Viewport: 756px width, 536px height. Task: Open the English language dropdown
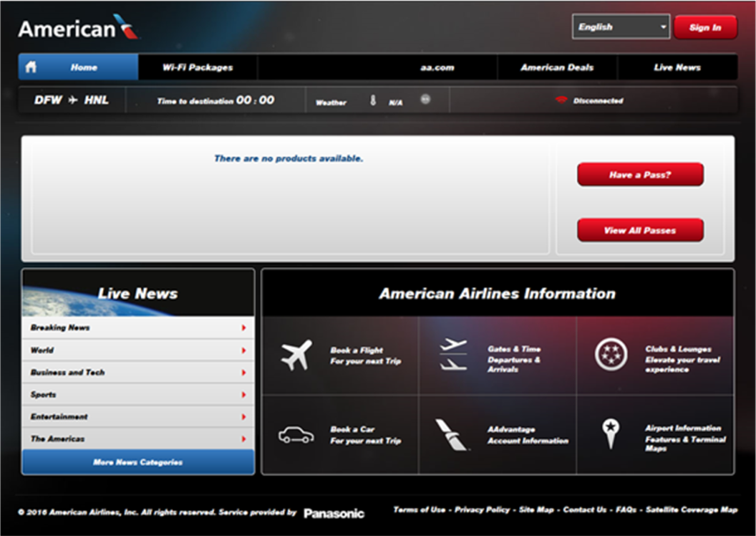620,27
